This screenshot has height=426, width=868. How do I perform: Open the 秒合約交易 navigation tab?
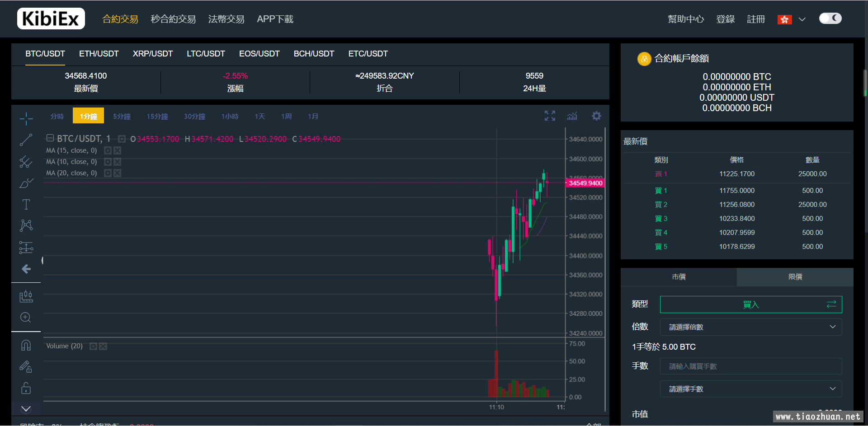tap(173, 19)
